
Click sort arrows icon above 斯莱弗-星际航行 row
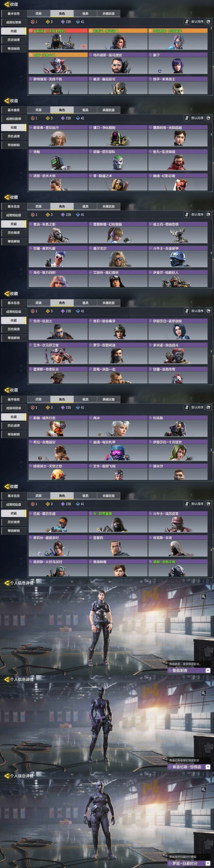point(187,118)
